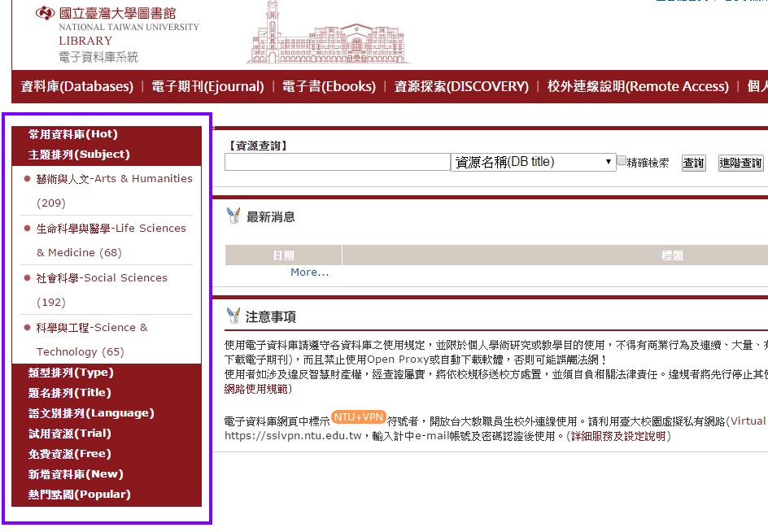Enable the 精確檢索 checkbox
The image size is (768, 532).
(x=622, y=161)
